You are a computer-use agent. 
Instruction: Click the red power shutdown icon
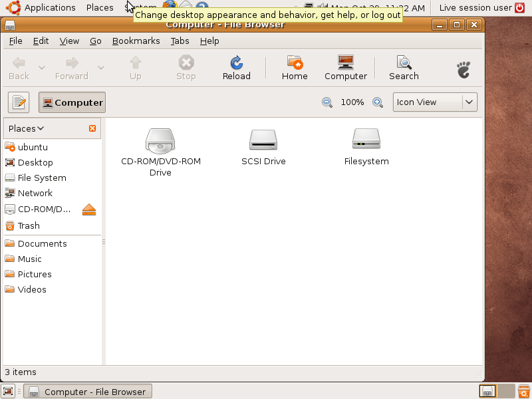click(x=520, y=7)
